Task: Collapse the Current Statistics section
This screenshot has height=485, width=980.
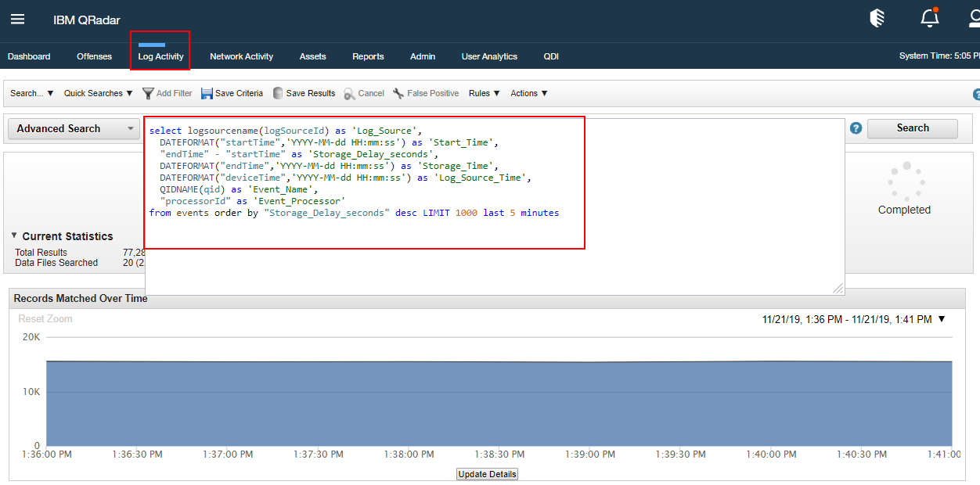Action: tap(14, 236)
